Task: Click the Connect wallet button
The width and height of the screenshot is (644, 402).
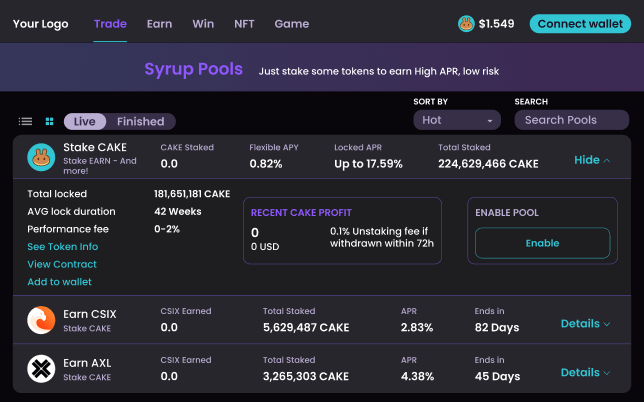Action: [580, 24]
